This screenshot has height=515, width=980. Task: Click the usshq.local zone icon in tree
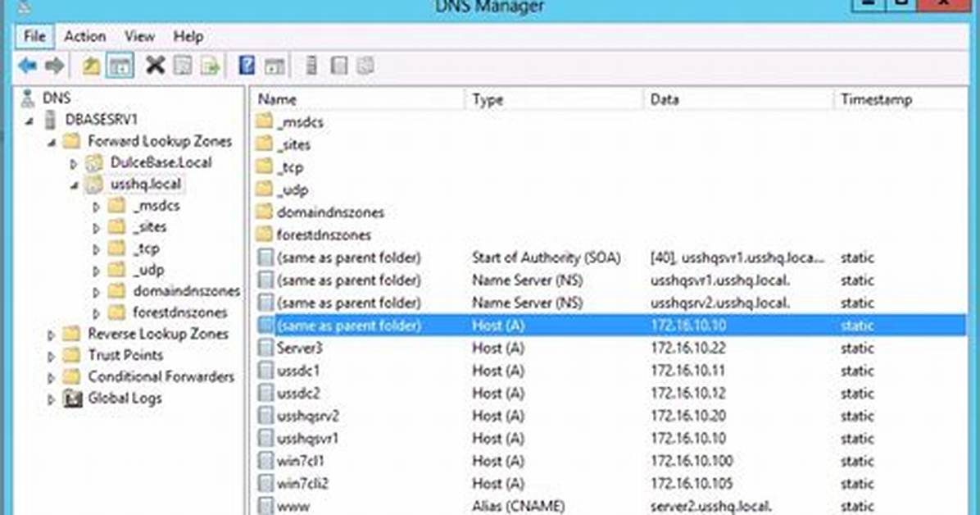(94, 184)
